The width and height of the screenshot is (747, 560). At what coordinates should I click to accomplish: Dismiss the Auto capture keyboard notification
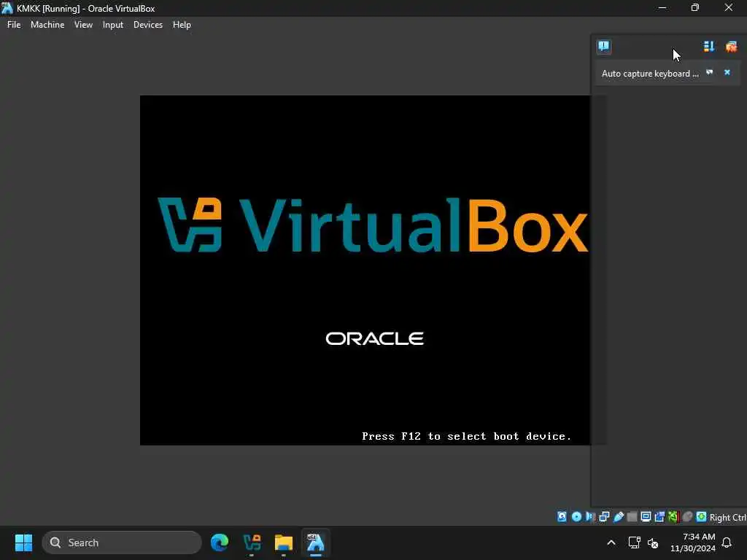[x=727, y=72]
